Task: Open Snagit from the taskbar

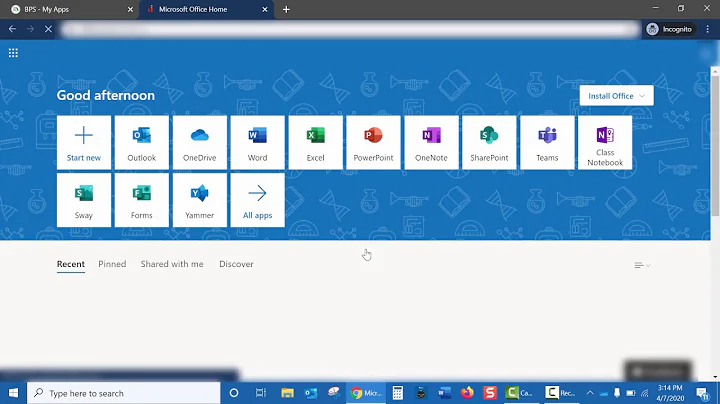Action: coord(490,393)
